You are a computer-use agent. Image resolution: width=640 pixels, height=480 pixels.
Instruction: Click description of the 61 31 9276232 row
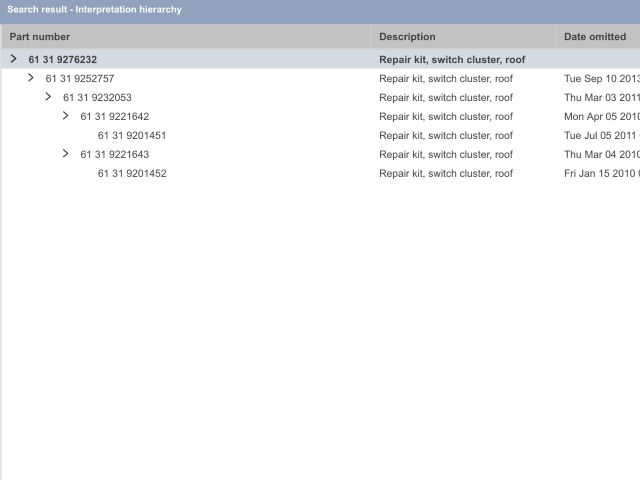tap(452, 60)
